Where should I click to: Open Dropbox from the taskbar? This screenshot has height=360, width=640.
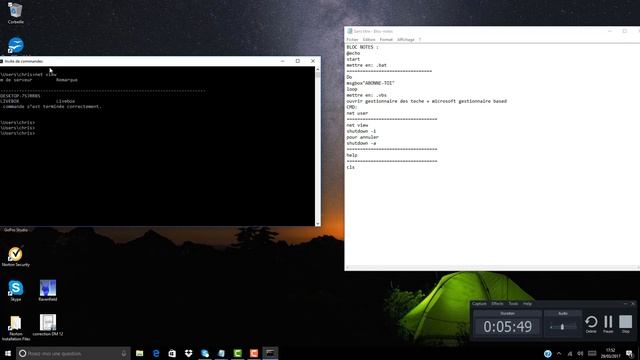[x=189, y=353]
